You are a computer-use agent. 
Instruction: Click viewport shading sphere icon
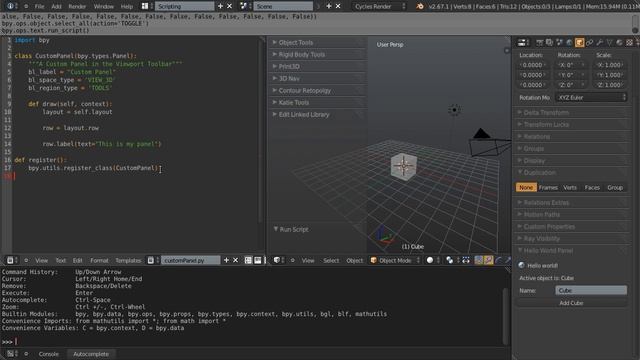430,260
